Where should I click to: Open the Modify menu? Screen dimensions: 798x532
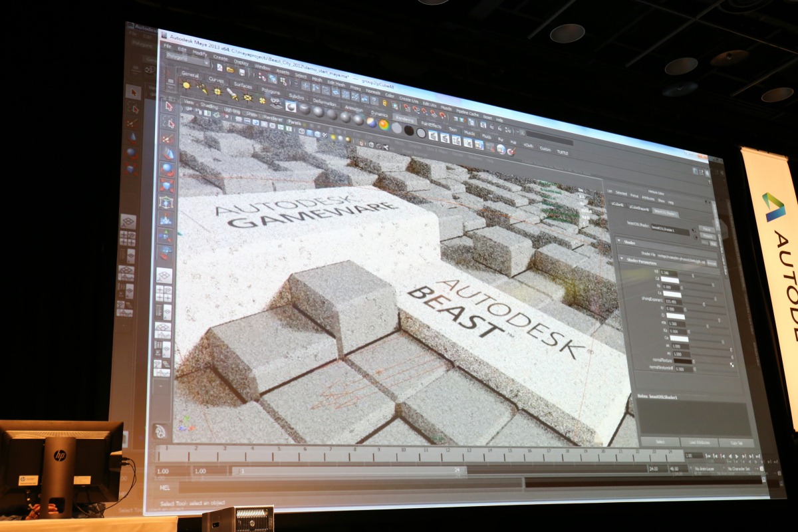pyautogui.click(x=199, y=53)
